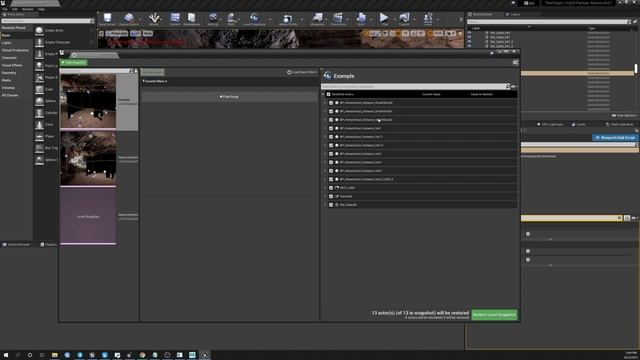Open dropdown arrow next to Play button
This screenshot has height=360, width=640.
tap(394, 19)
